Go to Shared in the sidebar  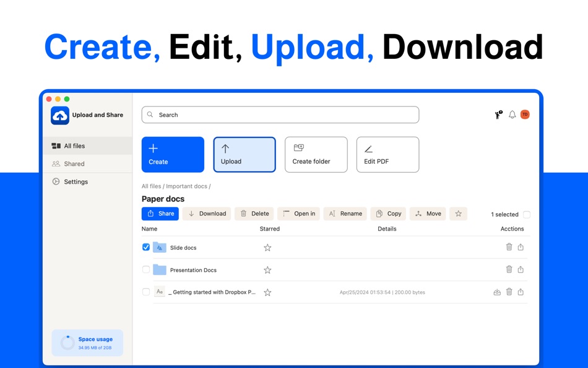pos(87,164)
